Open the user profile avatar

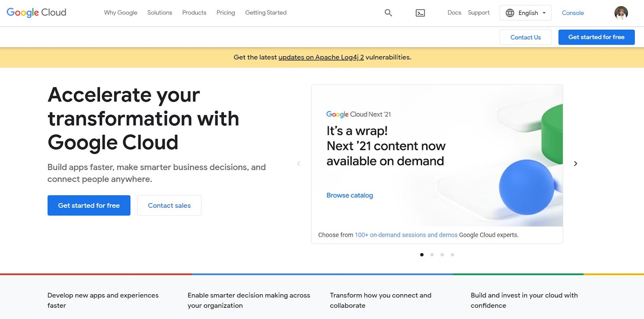coord(621,13)
